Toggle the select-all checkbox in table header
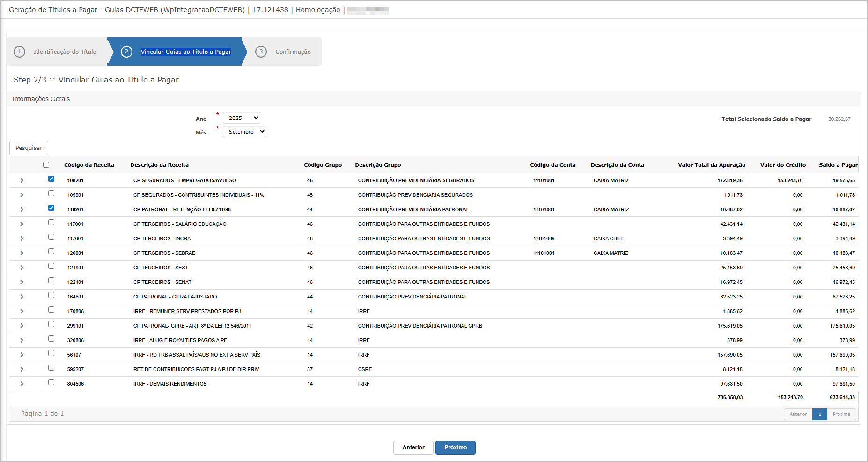Image resolution: width=868 pixels, height=462 pixels. point(46,164)
